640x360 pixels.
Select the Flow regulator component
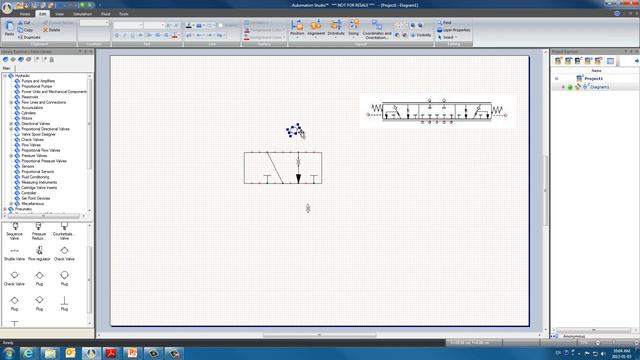tap(39, 254)
